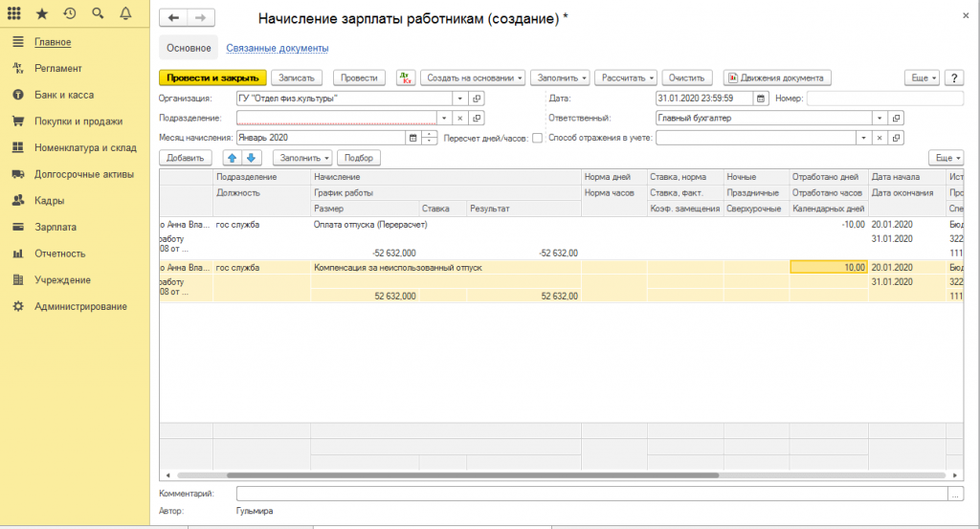Click the Провести и закрыть button
The width and height of the screenshot is (980, 529).
tap(212, 77)
